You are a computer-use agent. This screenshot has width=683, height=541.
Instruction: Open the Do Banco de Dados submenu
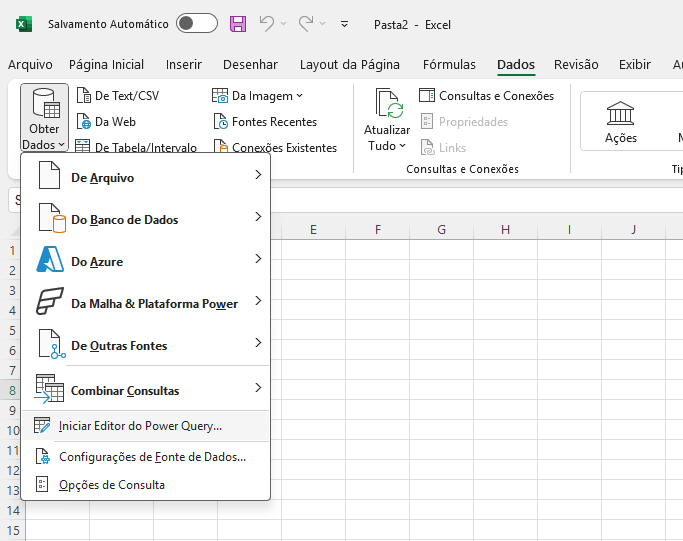click(146, 219)
